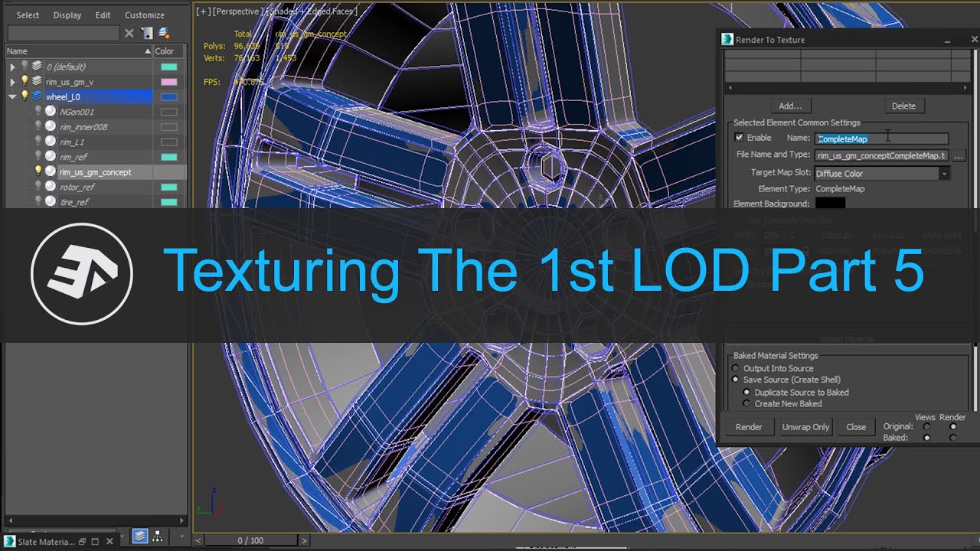The height and width of the screenshot is (551, 980).
Task: Click the 0 (default) teal color swatch
Action: click(x=169, y=67)
